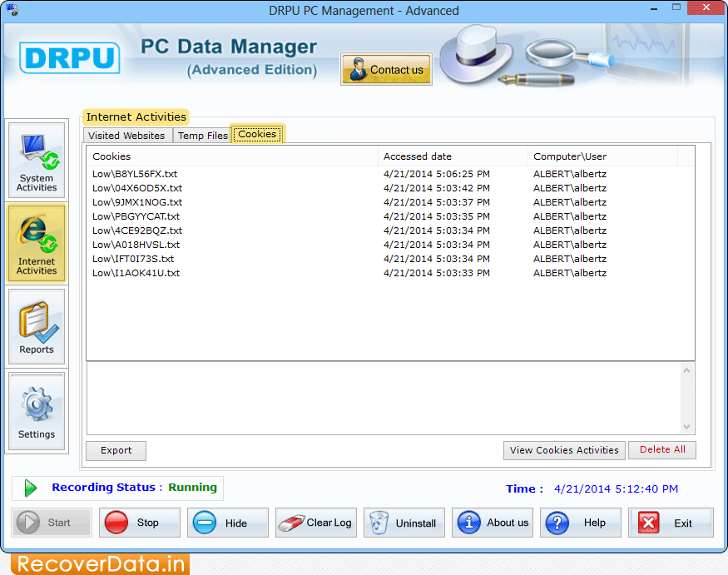
Task: Click ALBERT\albertz in the B8YL56FX row
Action: (570, 174)
